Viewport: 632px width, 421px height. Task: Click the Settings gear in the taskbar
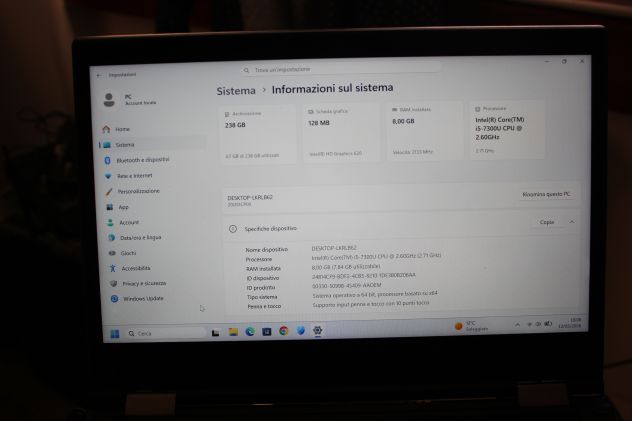(x=318, y=330)
